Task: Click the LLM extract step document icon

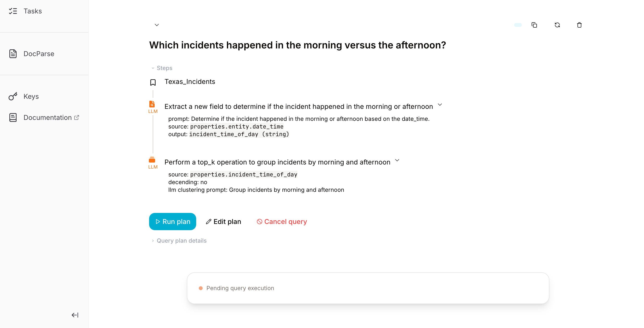Action: pos(152,104)
